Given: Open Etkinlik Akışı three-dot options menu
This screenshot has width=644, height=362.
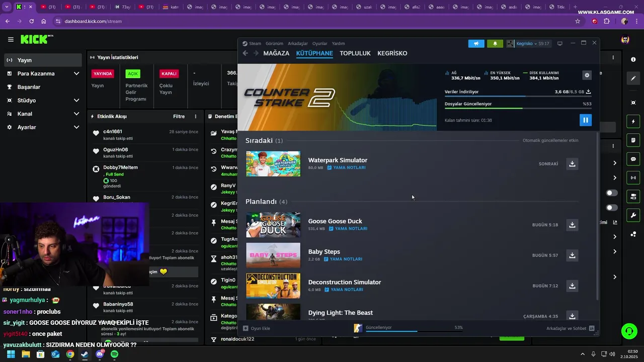Looking at the screenshot, I should click(x=196, y=116).
